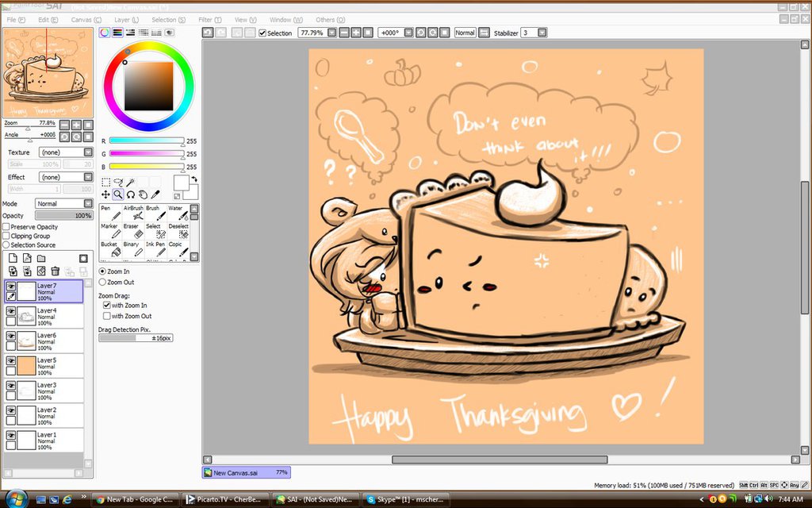Screen dimensions: 812x508
Task: Show the RGB slider panel
Action: click(117, 32)
